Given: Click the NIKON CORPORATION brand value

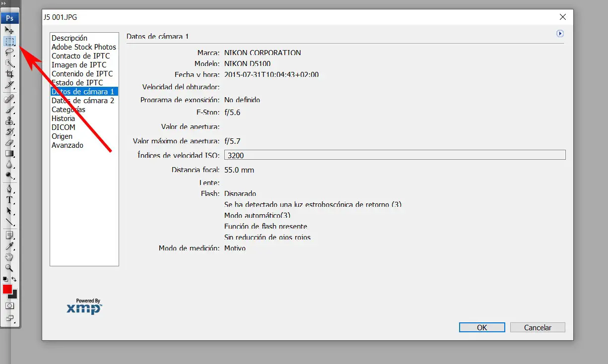Looking at the screenshot, I should click(x=263, y=53).
